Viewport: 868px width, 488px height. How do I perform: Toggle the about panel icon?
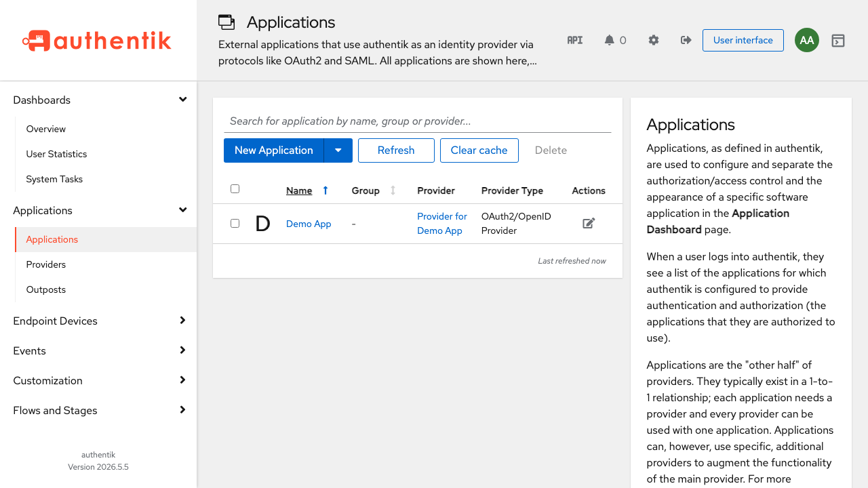click(838, 41)
